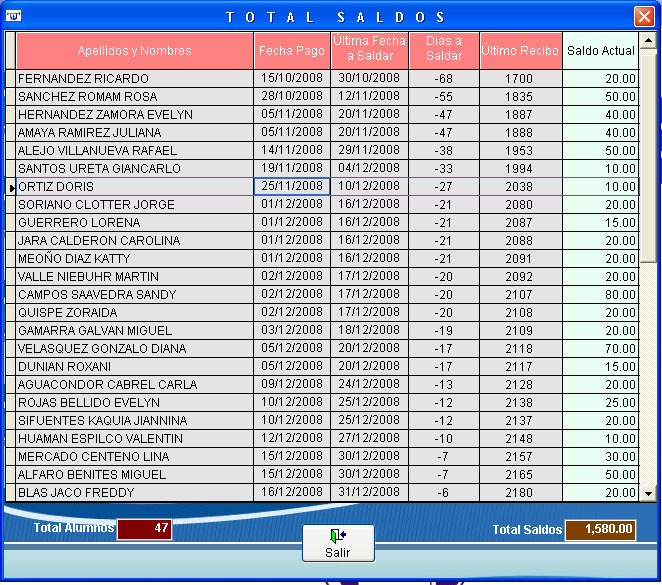Click the Fecha Pago cell 25/11/2008 for ORTIZ DORIS
662x585 pixels.
click(x=292, y=187)
